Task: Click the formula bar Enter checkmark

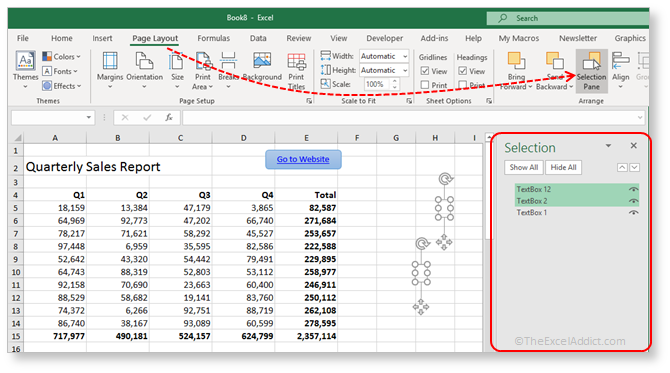Action: coord(147,117)
